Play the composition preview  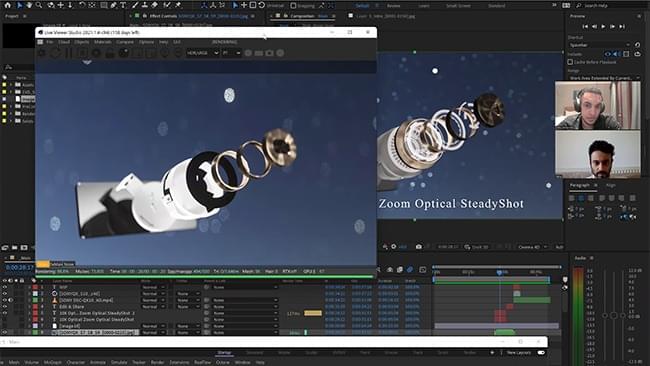point(603,27)
